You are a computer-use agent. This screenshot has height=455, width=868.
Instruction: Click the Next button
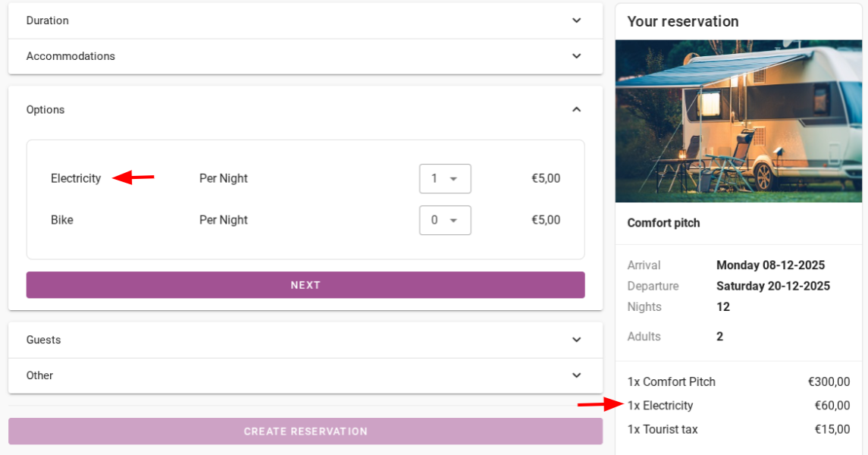point(306,285)
